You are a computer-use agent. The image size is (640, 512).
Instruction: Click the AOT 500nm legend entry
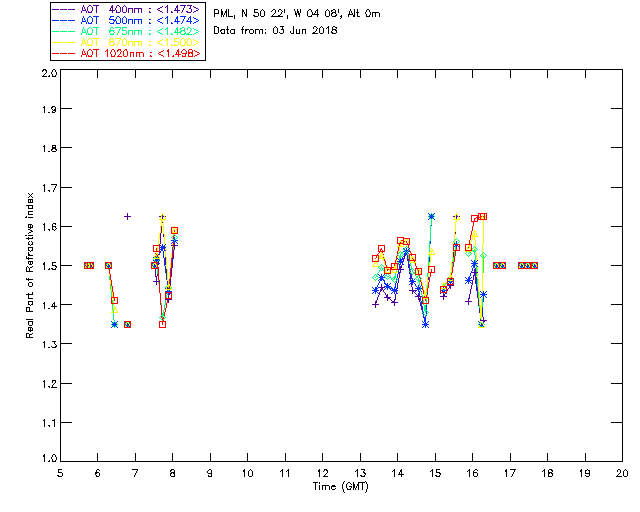[126, 20]
